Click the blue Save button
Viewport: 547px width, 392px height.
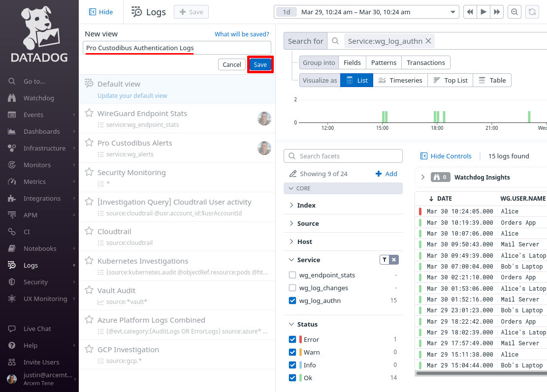point(260,64)
